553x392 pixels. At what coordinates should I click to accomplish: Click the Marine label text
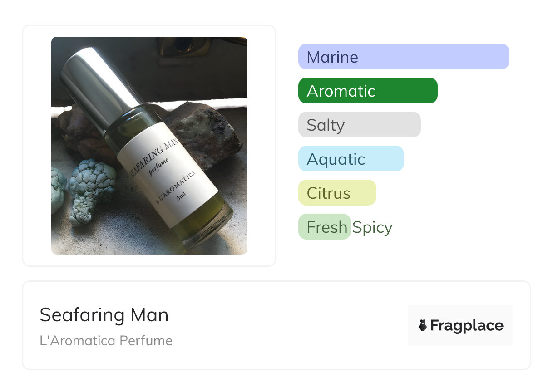pyautogui.click(x=332, y=57)
